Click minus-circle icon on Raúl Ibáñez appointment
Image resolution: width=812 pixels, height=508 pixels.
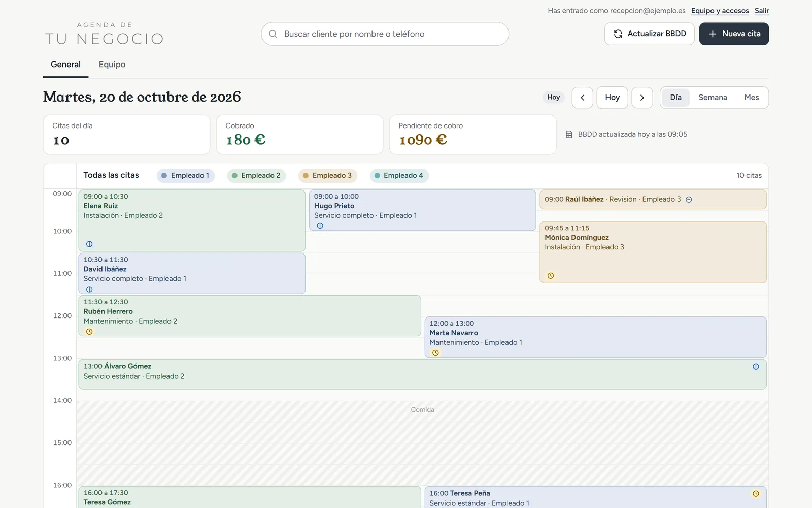pos(689,200)
